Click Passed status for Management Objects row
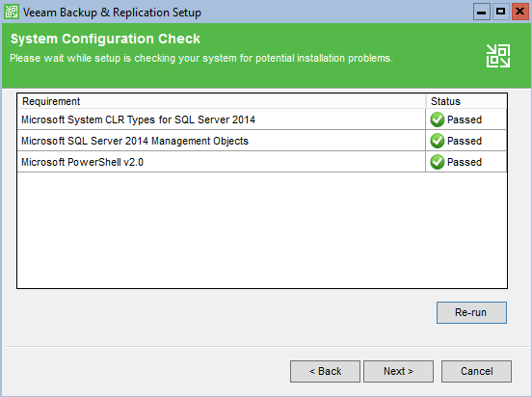Viewport: 532px width, 397px height. point(465,141)
